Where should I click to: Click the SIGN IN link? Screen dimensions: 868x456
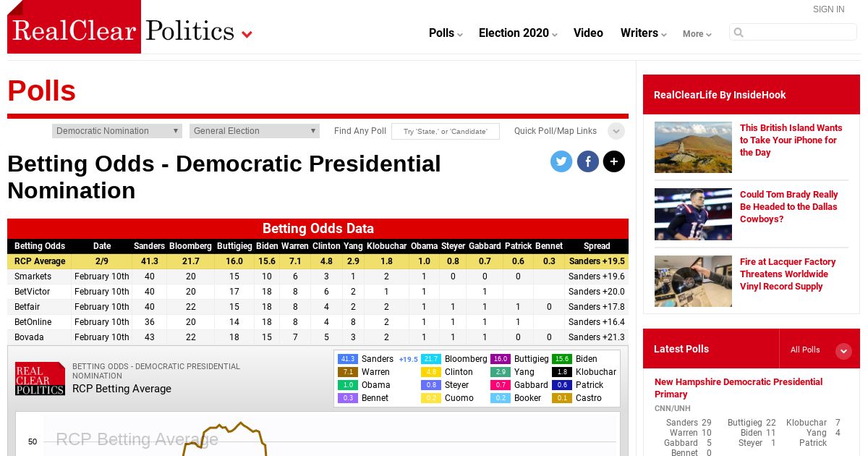(828, 9)
